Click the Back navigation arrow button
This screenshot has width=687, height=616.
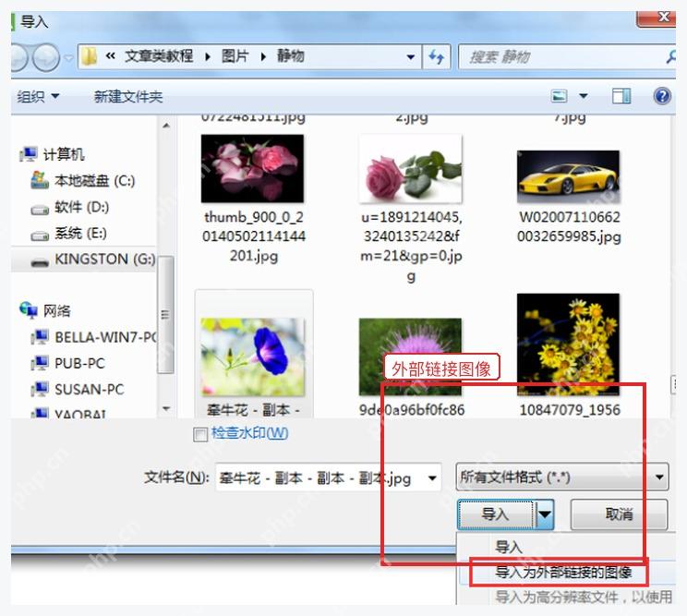click(18, 57)
